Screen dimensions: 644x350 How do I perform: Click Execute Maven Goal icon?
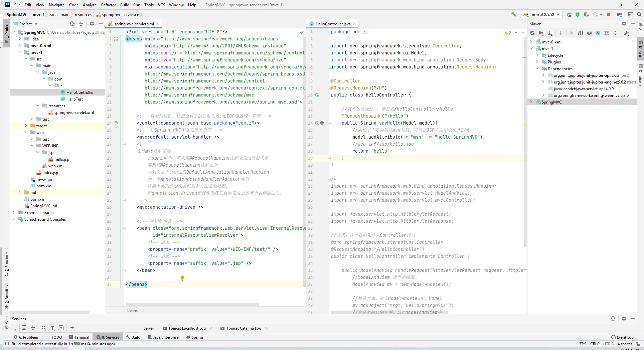581,33
